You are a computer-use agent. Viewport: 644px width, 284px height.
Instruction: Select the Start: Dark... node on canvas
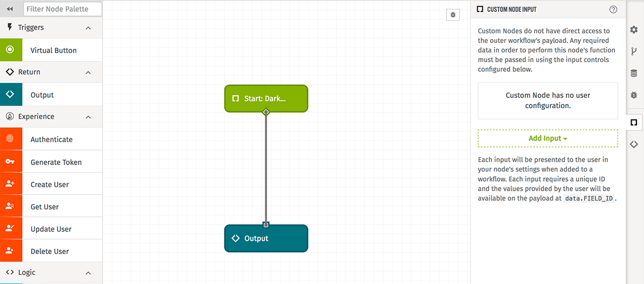[266, 99]
